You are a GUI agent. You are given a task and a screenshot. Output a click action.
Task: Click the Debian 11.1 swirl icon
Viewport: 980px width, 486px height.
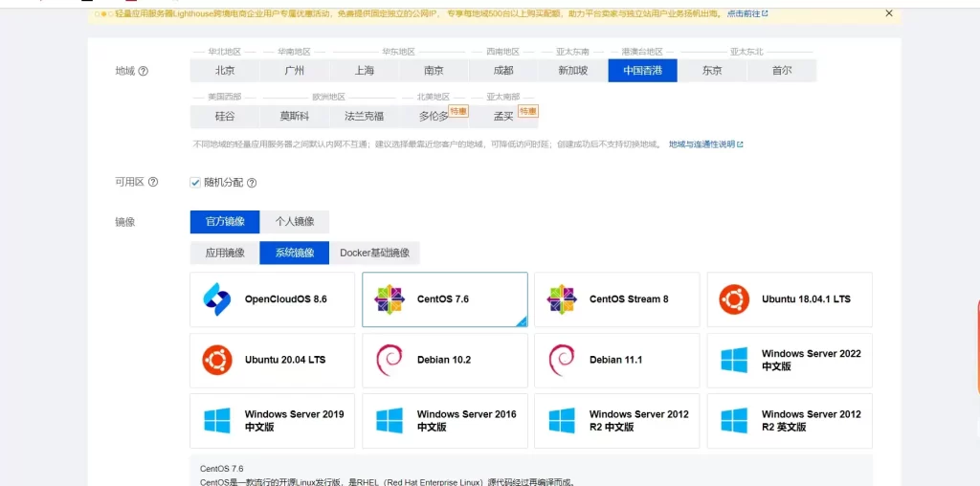click(561, 360)
